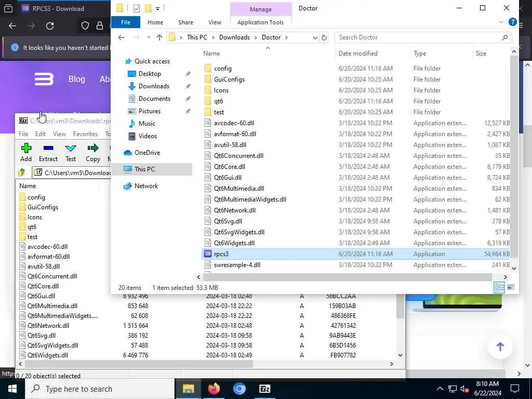The image size is (532, 399).
Task: Click the Extract button in 7-Zip
Action: coord(48,152)
